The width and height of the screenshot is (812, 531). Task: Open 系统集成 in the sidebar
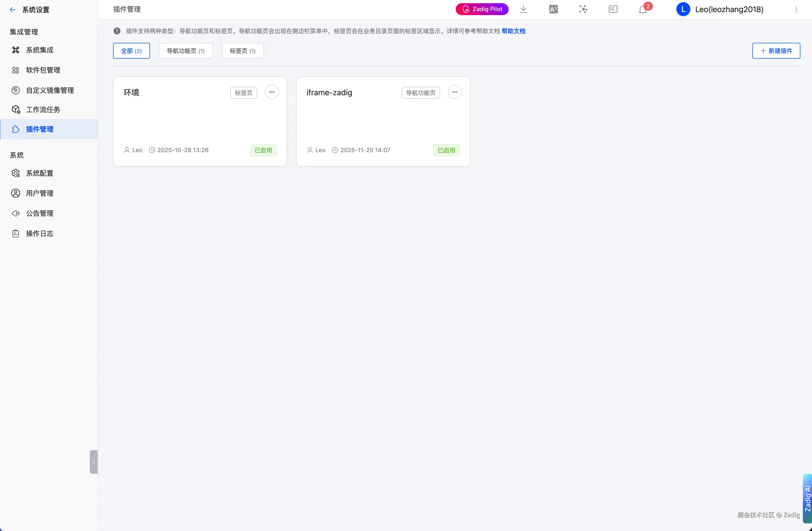[40, 50]
